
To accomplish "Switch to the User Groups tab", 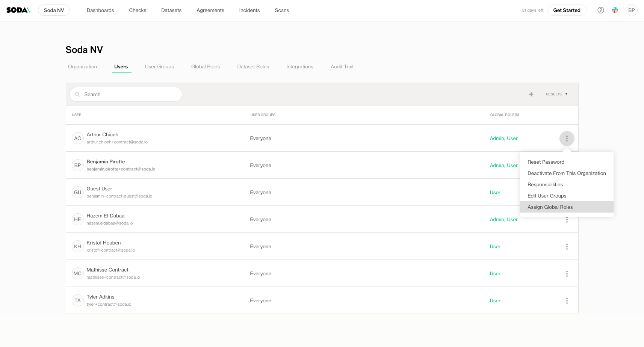I will (159, 66).
